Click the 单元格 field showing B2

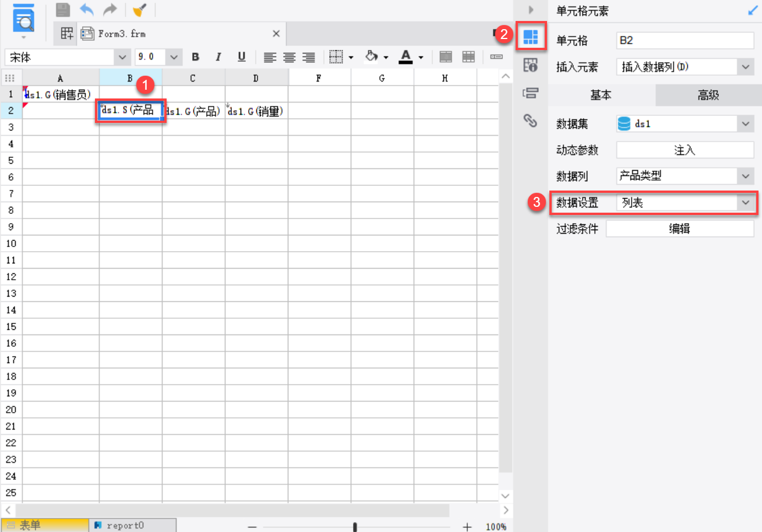coord(685,41)
